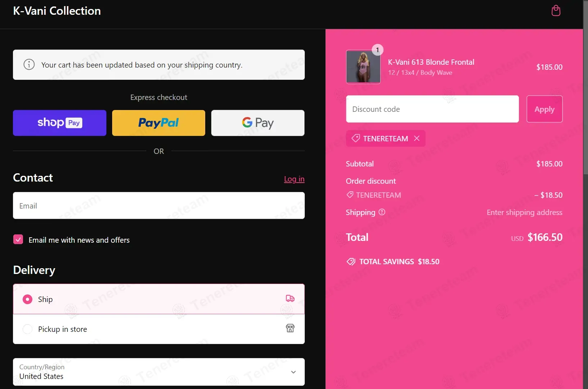This screenshot has height=389, width=588.
Task: Click the cart updated notice text
Action: coord(142,65)
